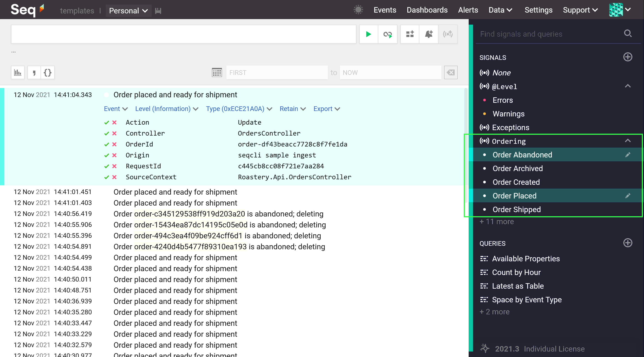This screenshot has width=644, height=357.
Task: Show the + 2 more queries link
Action: (494, 312)
